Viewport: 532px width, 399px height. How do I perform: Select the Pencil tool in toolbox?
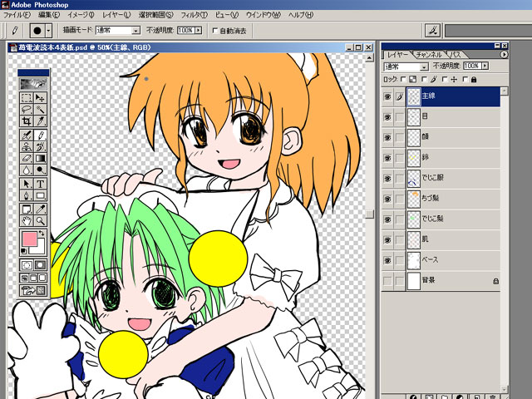(41, 135)
